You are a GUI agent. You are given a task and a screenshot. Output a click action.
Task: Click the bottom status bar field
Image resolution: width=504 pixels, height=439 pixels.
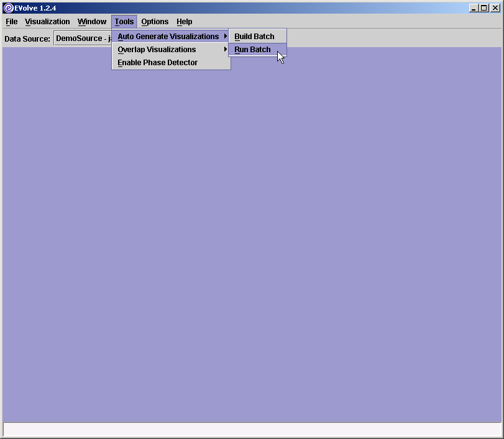252,429
